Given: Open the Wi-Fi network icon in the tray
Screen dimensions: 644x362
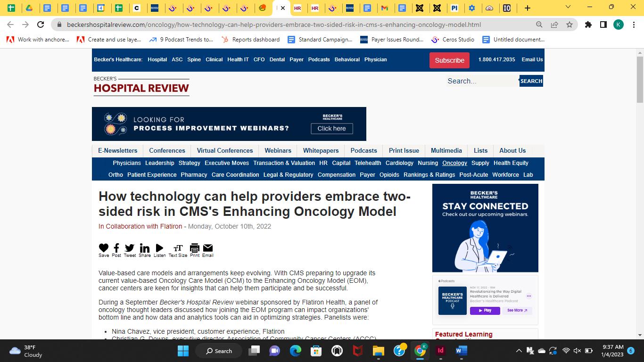Looking at the screenshot, I should tap(566, 351).
